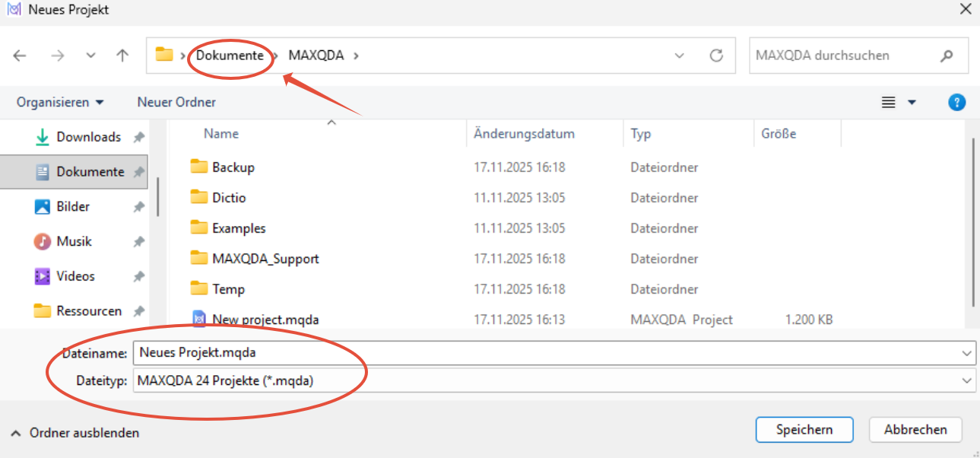Click Speichern to save
This screenshot has height=458, width=980.
tap(804, 430)
